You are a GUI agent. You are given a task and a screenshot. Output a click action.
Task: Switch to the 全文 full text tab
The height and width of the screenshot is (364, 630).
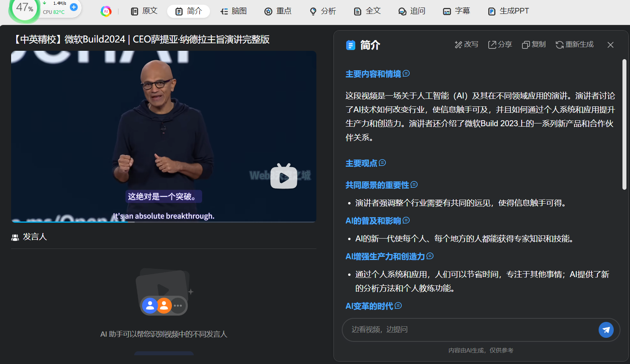click(x=368, y=11)
